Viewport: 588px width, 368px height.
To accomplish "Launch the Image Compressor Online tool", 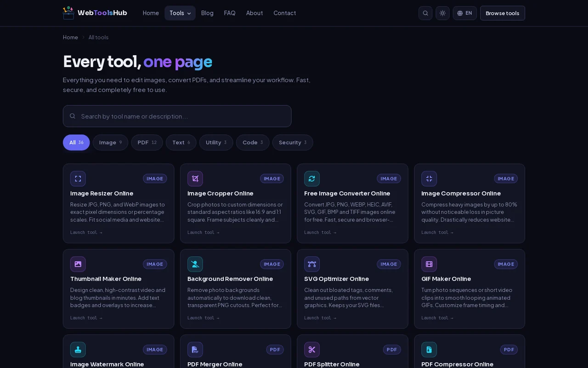I will (x=437, y=232).
